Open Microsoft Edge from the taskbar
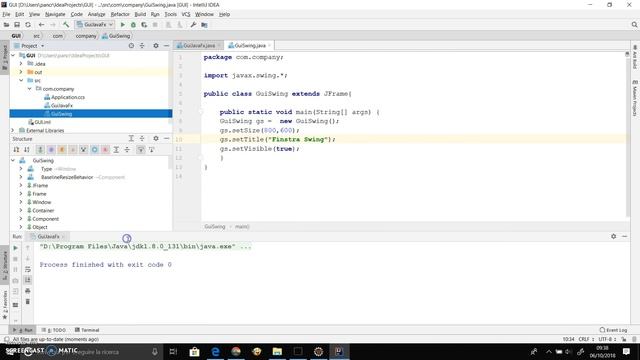The height and width of the screenshot is (360, 640). click(215, 351)
